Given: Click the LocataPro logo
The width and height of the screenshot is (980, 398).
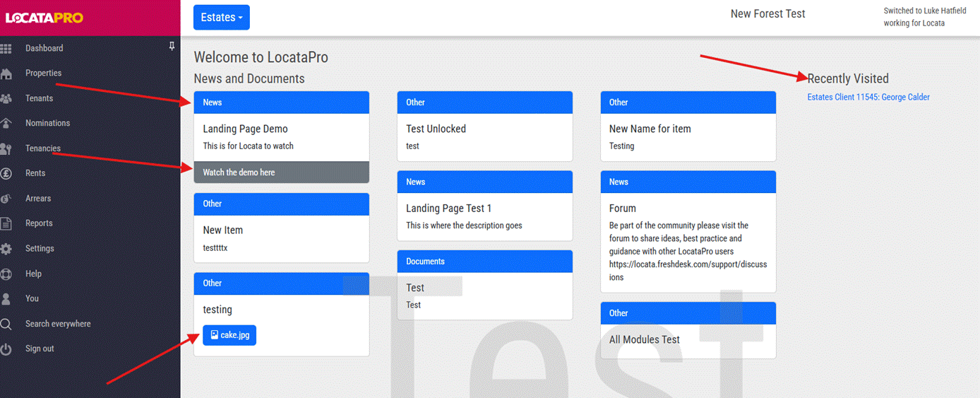Looking at the screenshot, I should (44, 18).
